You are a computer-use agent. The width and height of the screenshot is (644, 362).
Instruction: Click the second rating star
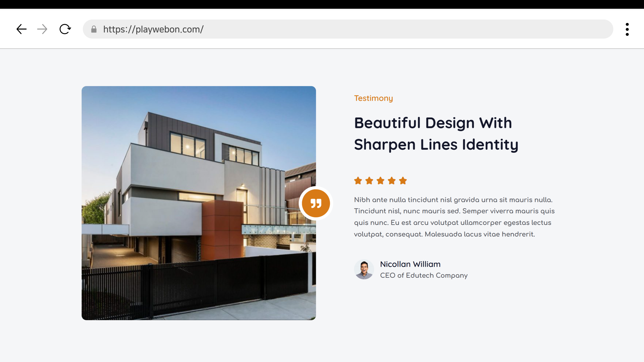tap(369, 180)
